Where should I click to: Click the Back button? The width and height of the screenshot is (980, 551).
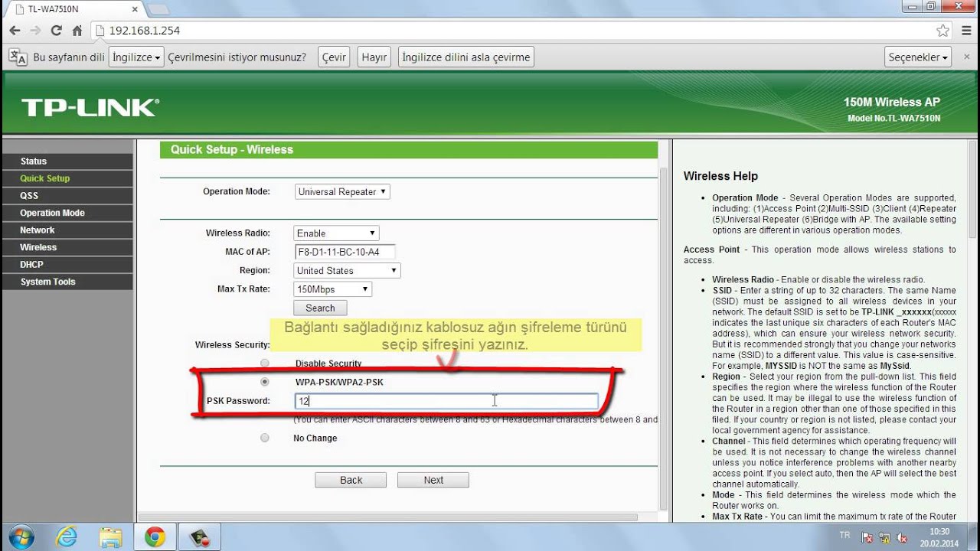coord(351,480)
